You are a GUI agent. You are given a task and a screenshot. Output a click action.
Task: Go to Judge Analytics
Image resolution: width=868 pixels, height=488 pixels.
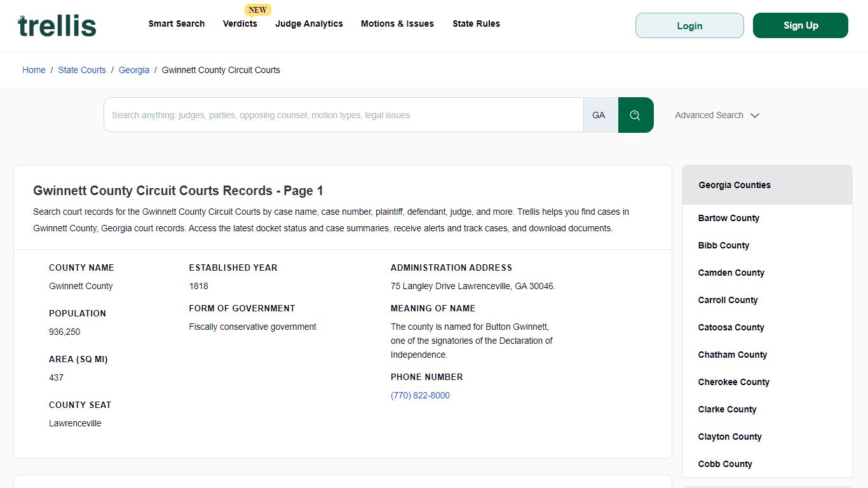coord(309,24)
